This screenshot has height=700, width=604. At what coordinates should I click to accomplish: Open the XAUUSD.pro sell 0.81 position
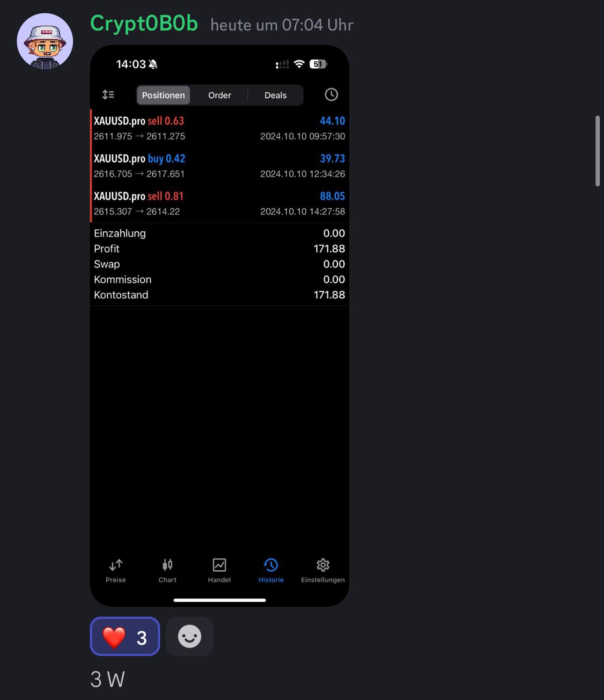(219, 203)
